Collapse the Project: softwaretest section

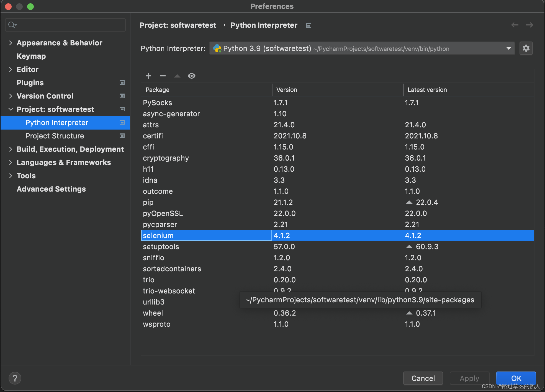click(11, 109)
